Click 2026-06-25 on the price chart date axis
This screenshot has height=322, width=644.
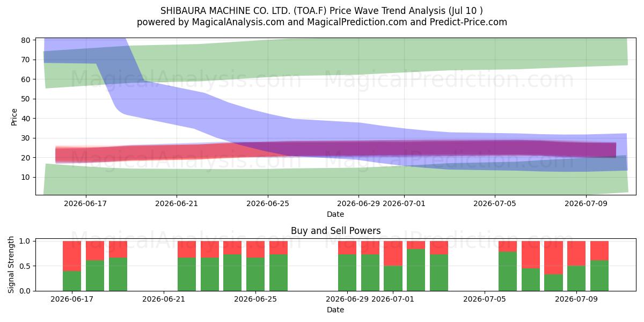pos(268,204)
